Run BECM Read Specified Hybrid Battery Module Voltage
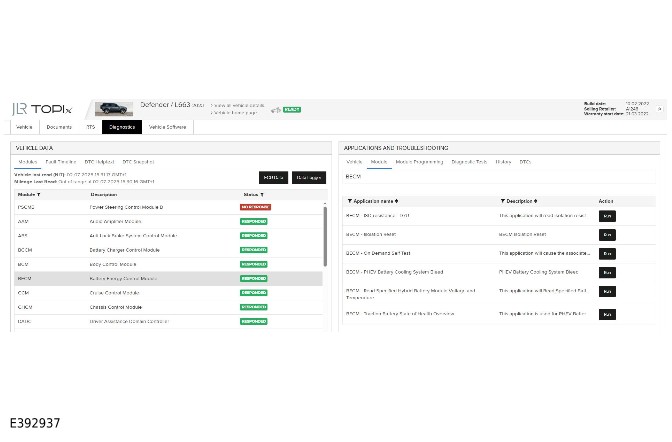The width and height of the screenshot is (672, 442). 607,292
